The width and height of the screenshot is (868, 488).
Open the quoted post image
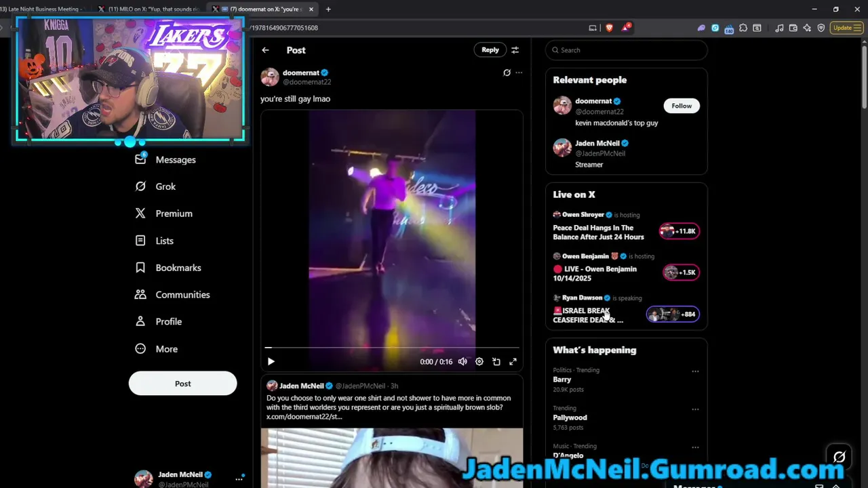coord(392,457)
